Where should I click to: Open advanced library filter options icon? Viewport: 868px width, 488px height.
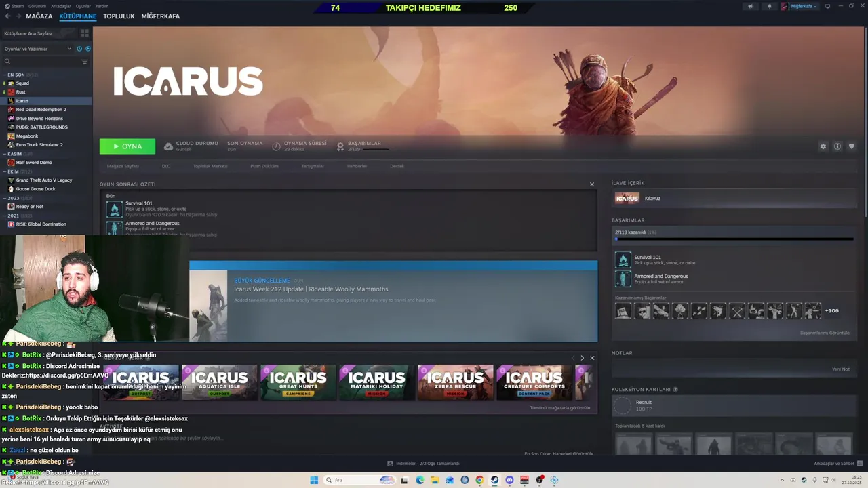pyautogui.click(x=85, y=62)
